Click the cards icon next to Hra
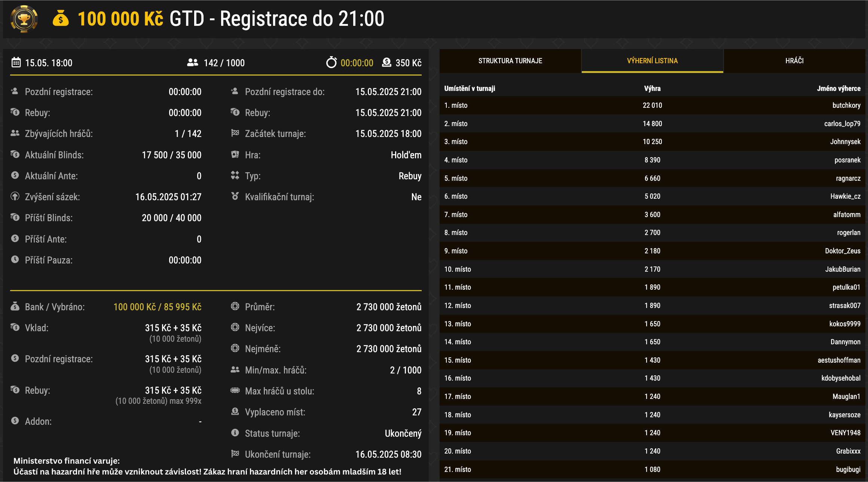The height and width of the screenshot is (482, 868). [x=235, y=155]
